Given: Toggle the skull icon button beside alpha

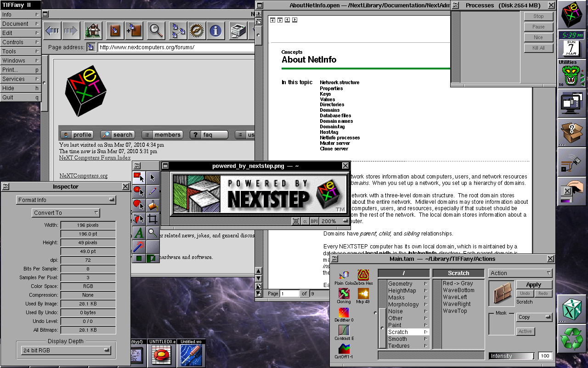Looking at the screenshot, I should [x=296, y=221].
